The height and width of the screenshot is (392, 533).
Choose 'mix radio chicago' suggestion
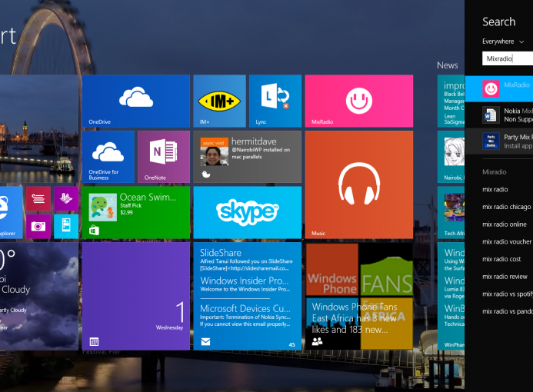click(x=507, y=207)
